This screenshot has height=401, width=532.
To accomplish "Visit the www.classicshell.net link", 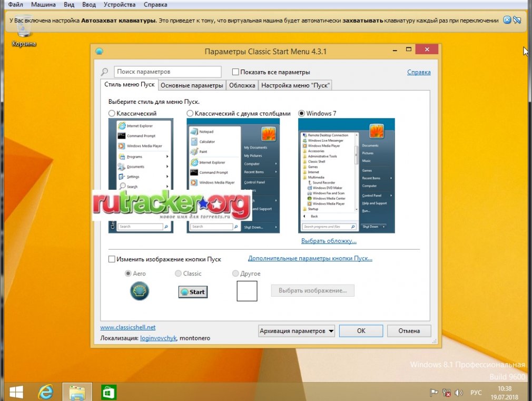I will [x=128, y=327].
